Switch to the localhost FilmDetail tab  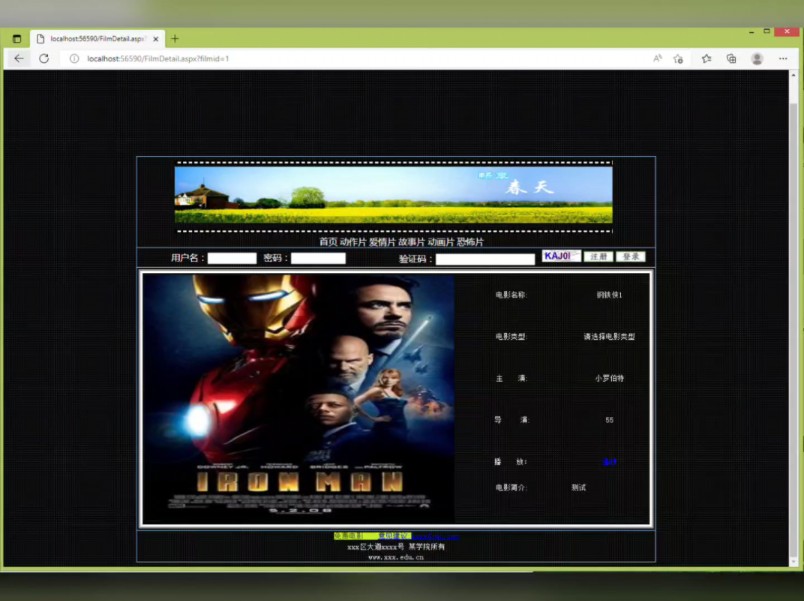click(97, 39)
